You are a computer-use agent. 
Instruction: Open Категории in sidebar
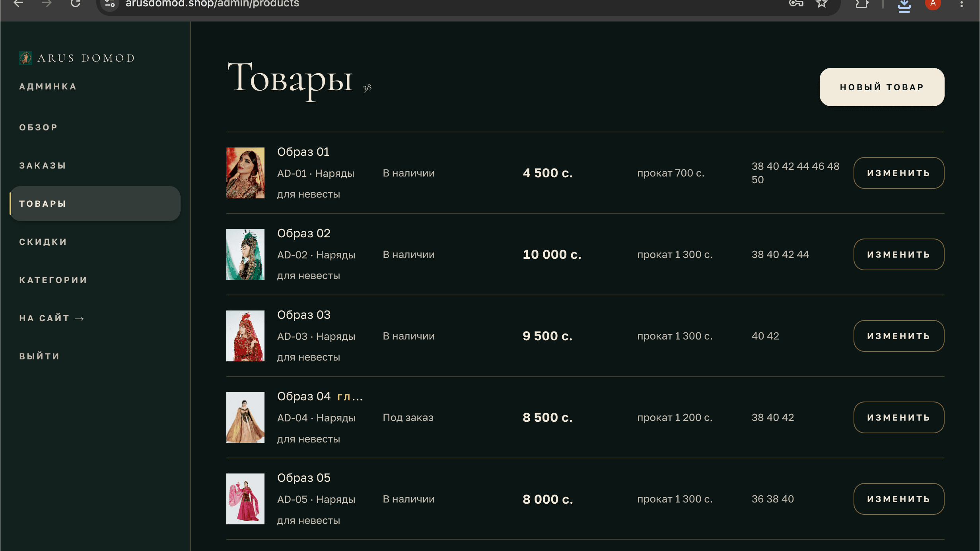click(53, 280)
